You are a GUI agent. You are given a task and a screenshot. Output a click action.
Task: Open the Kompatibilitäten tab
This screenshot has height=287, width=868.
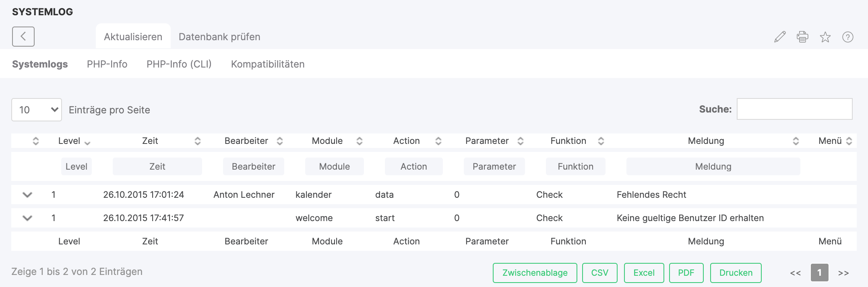coord(267,64)
